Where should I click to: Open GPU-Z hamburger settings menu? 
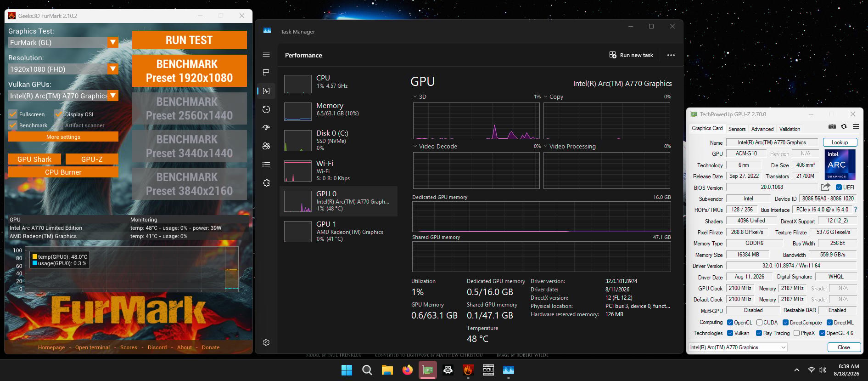tap(856, 127)
